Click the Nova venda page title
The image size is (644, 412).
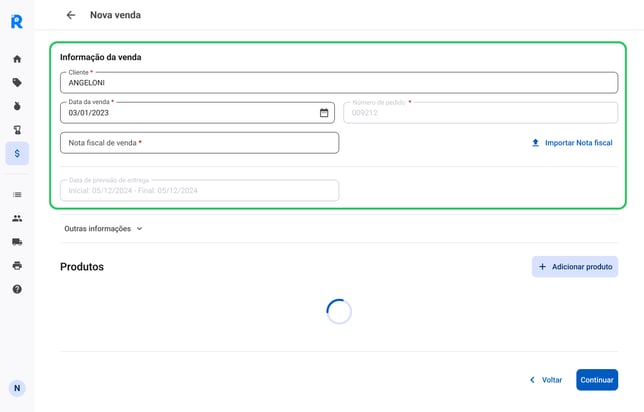pos(115,15)
